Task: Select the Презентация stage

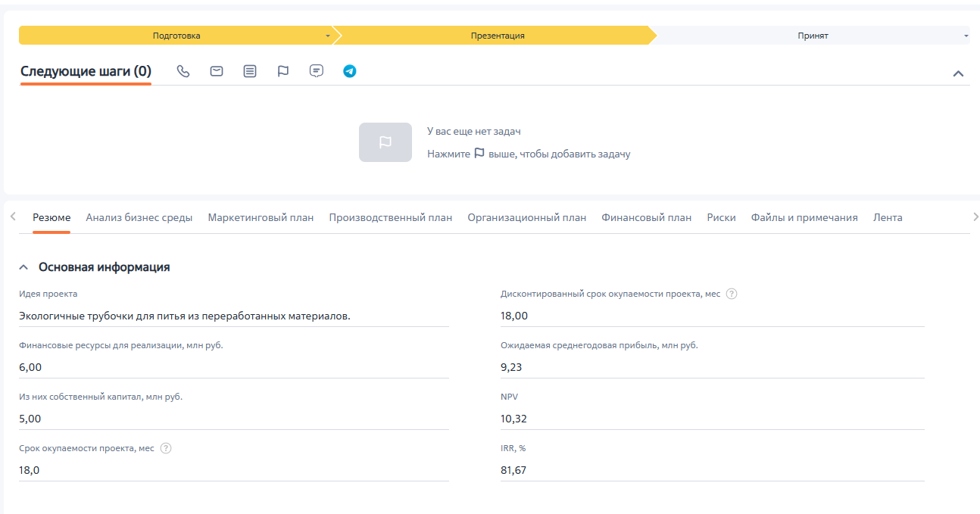Action: [x=498, y=36]
